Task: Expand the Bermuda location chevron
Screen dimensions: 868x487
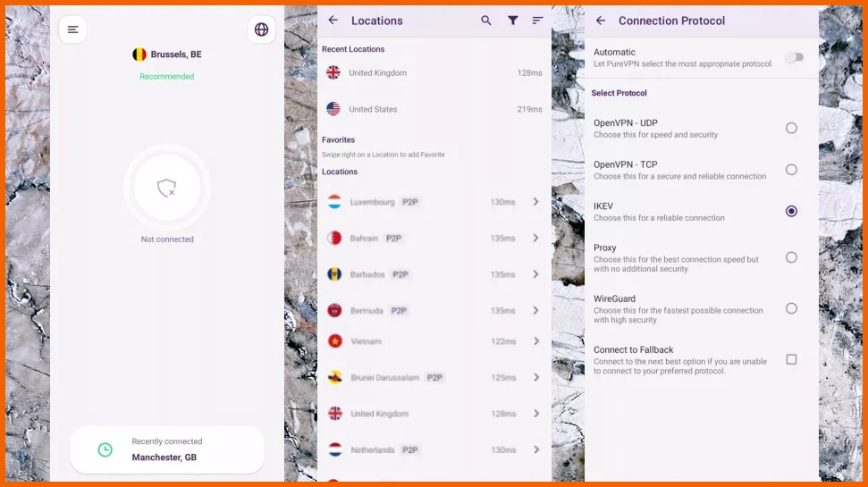Action: click(x=535, y=310)
